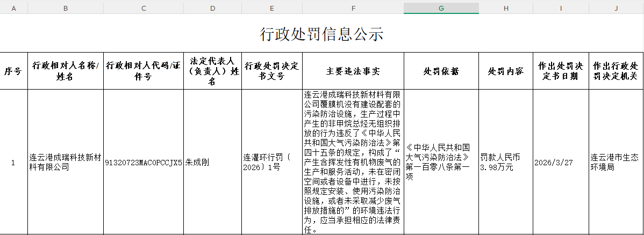Select column D header
The height and width of the screenshot is (235, 644).
(x=212, y=8)
